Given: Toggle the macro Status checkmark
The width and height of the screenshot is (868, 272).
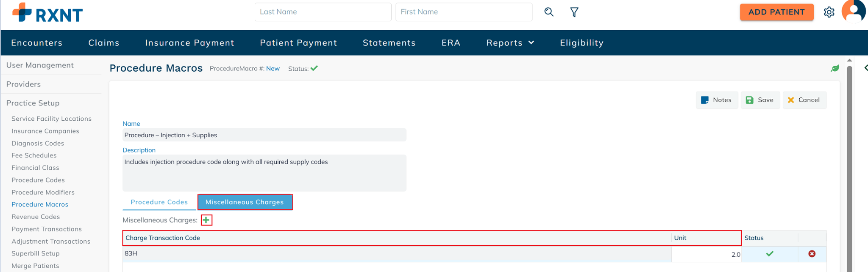Looking at the screenshot, I should tap(314, 68).
